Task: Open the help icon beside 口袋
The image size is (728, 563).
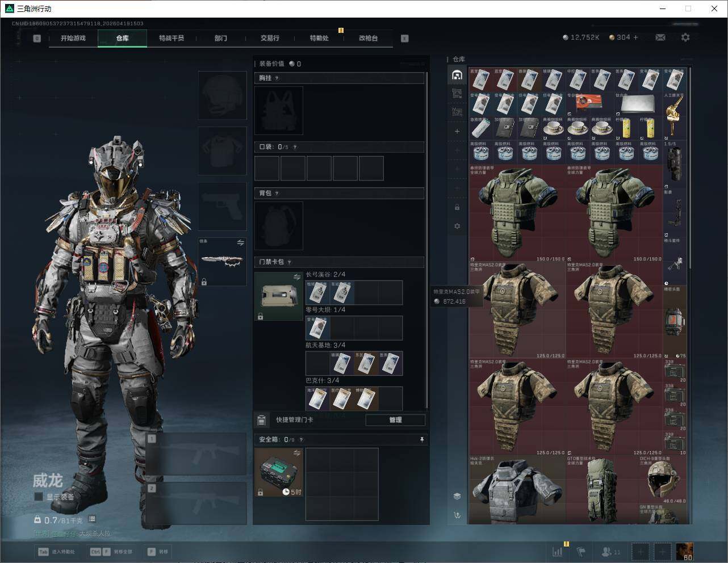Action: coord(295,147)
